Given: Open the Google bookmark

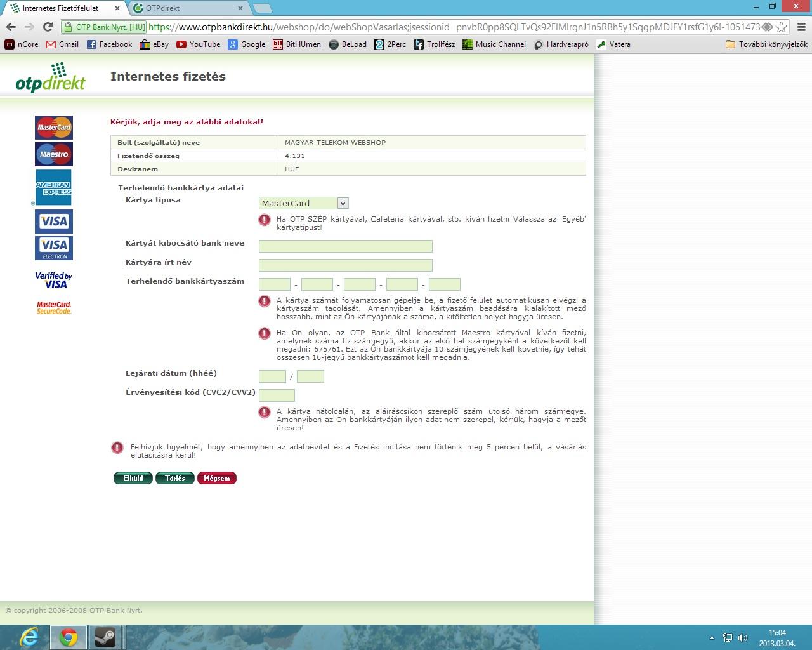Looking at the screenshot, I should (x=247, y=44).
